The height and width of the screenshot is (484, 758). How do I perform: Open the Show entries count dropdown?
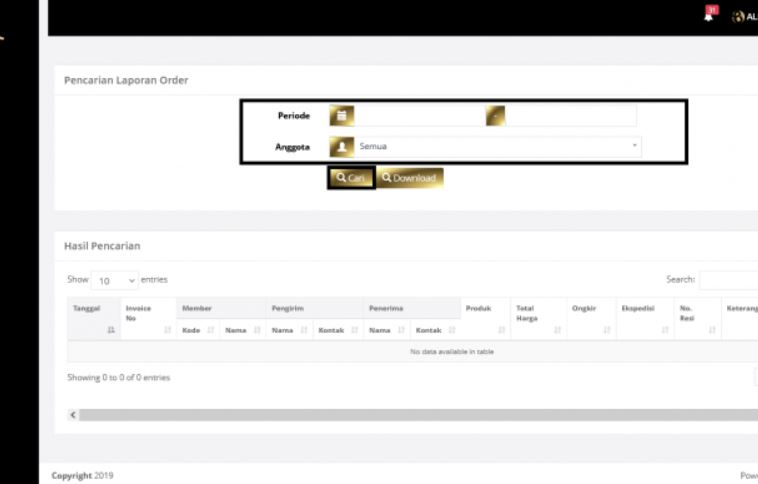coord(116,281)
